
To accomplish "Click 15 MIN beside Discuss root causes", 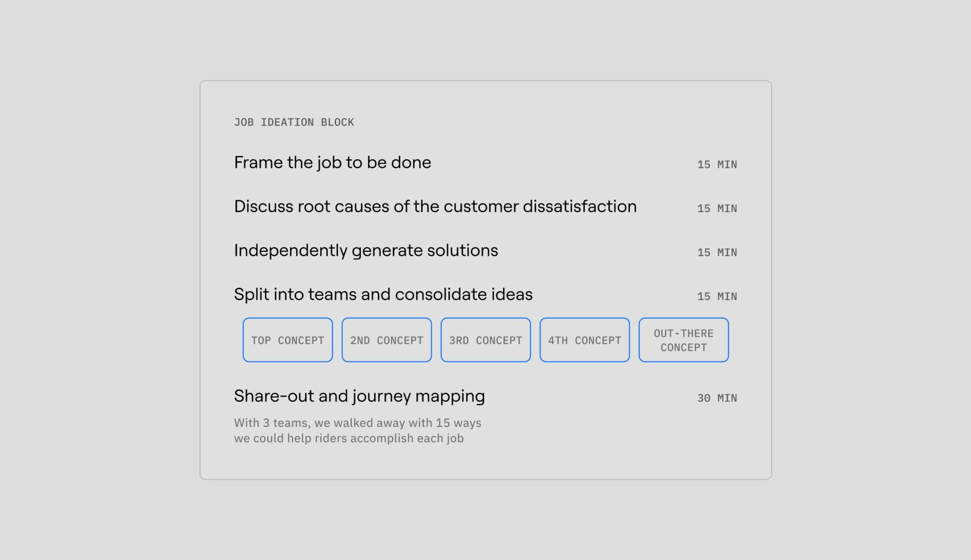I will click(x=717, y=209).
